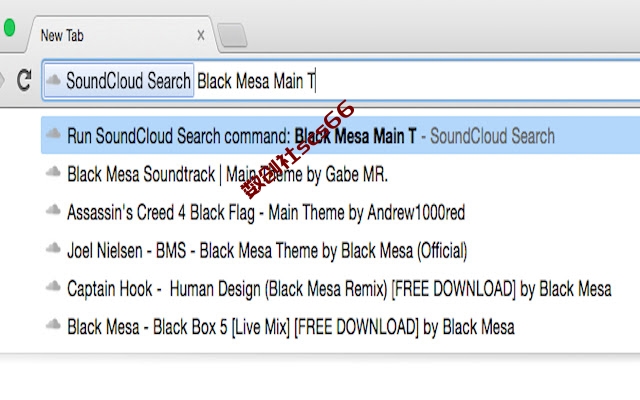
Task: Click cloud icon beside Captain Hook row
Action: point(53,286)
